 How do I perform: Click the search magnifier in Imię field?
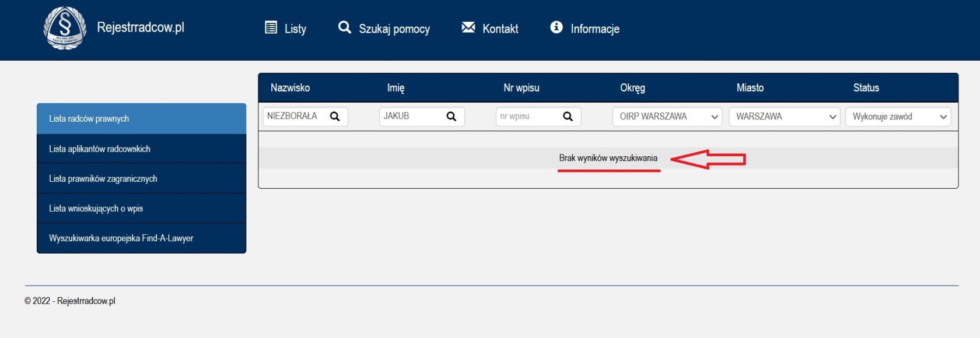point(451,117)
